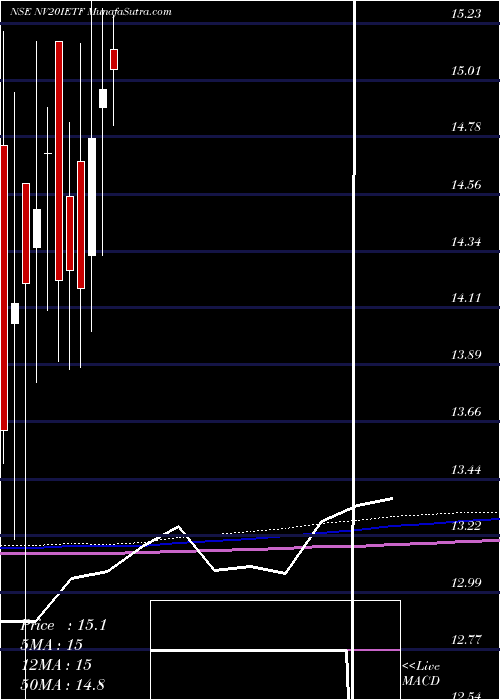Viewport: 500px width, 700px height.
Task: Select the last red candlestick near 15.1
Action: (114, 59)
